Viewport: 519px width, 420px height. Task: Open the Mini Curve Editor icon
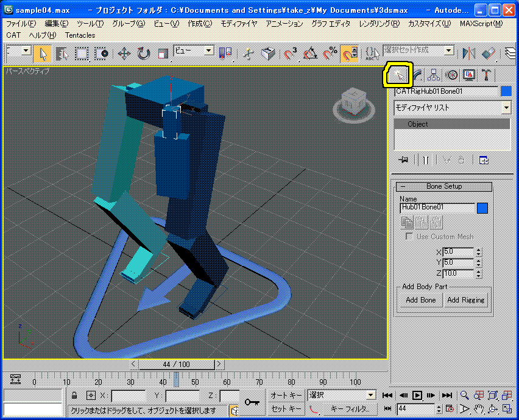pos(16,379)
